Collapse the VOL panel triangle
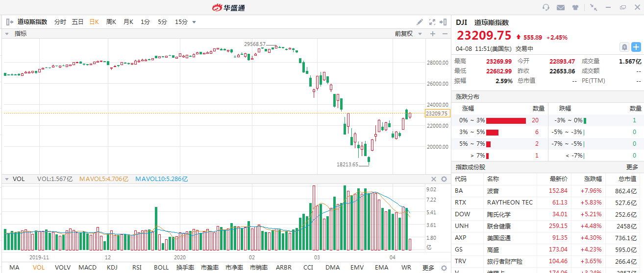The image size is (644, 273). point(7,179)
